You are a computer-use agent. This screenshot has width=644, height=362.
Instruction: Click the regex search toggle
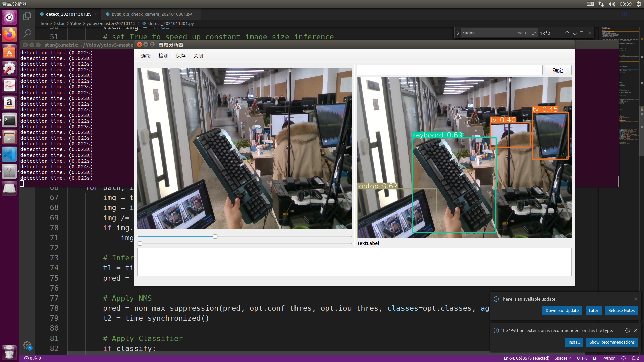[534, 33]
